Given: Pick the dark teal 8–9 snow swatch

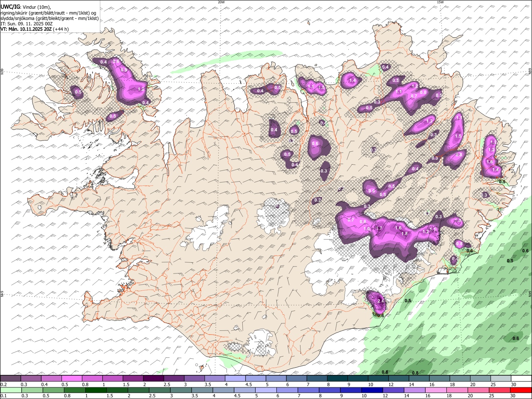Looking at the screenshot, I should [337, 379].
